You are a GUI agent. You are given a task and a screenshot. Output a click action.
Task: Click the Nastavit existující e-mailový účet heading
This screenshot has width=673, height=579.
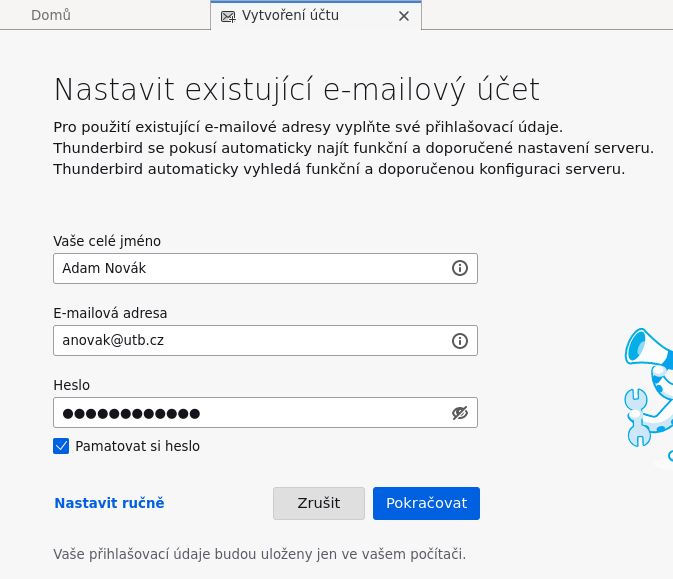(x=296, y=89)
